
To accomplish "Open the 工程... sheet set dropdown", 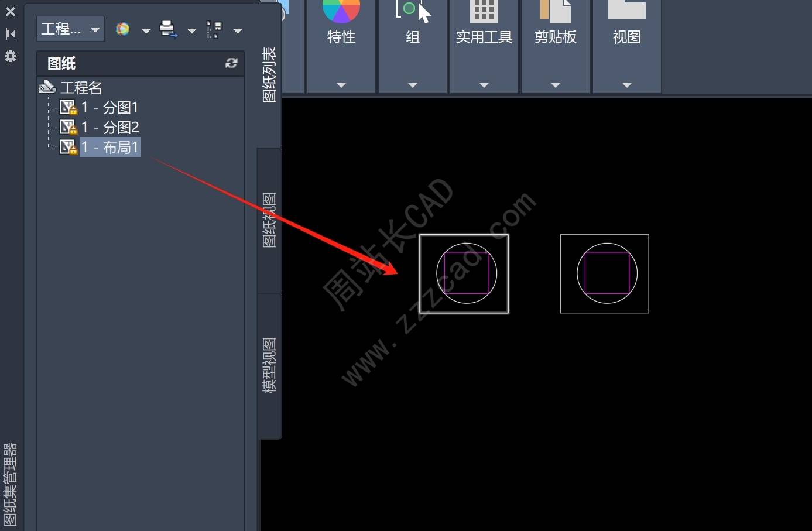I will coord(70,29).
